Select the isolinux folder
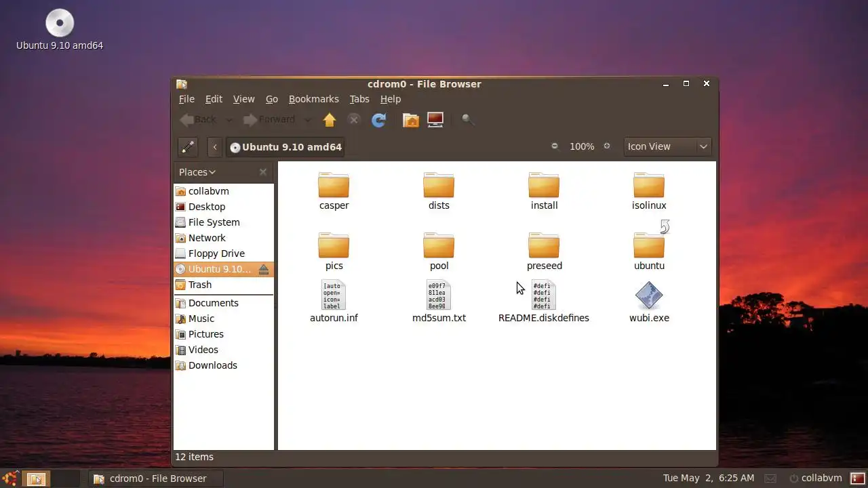The height and width of the screenshot is (488, 868). click(x=649, y=191)
